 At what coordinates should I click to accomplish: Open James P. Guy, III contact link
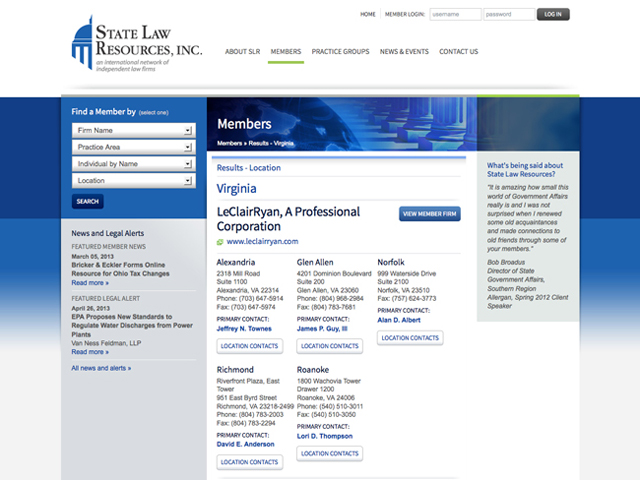pos(322,329)
